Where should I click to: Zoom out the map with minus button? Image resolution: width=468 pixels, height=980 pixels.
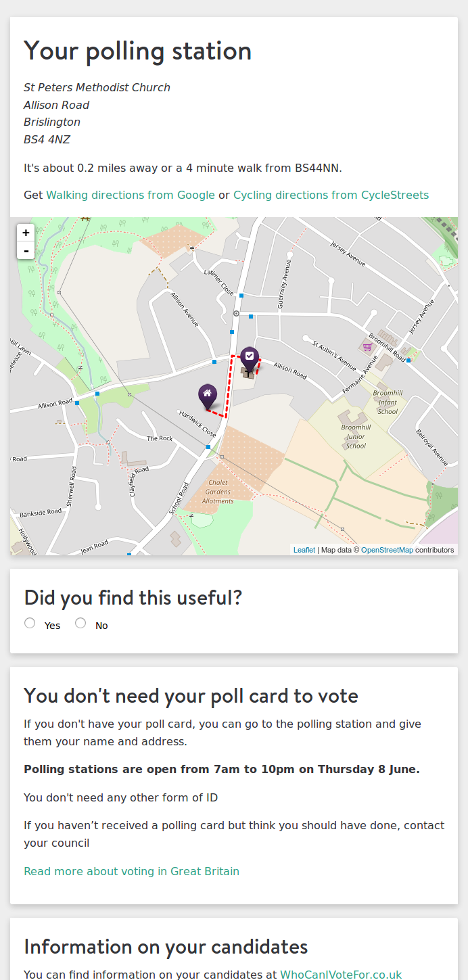[26, 251]
